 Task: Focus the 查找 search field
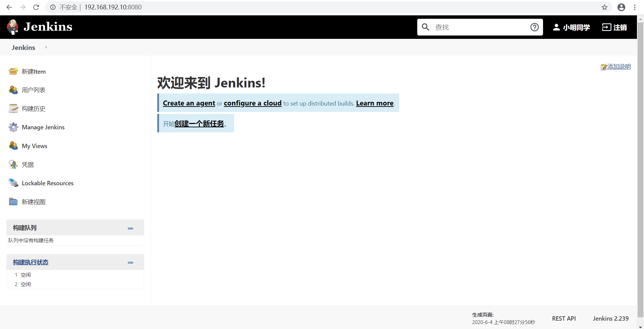click(480, 27)
